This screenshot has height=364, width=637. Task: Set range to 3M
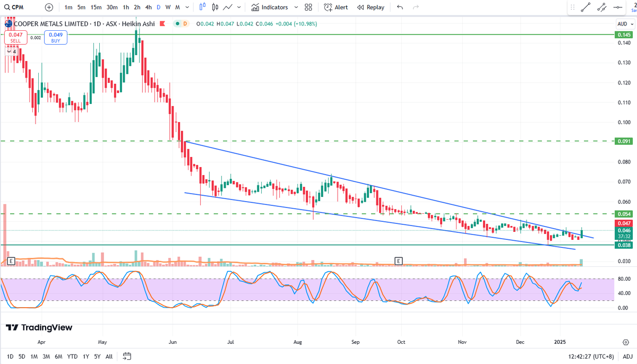pyautogui.click(x=47, y=356)
